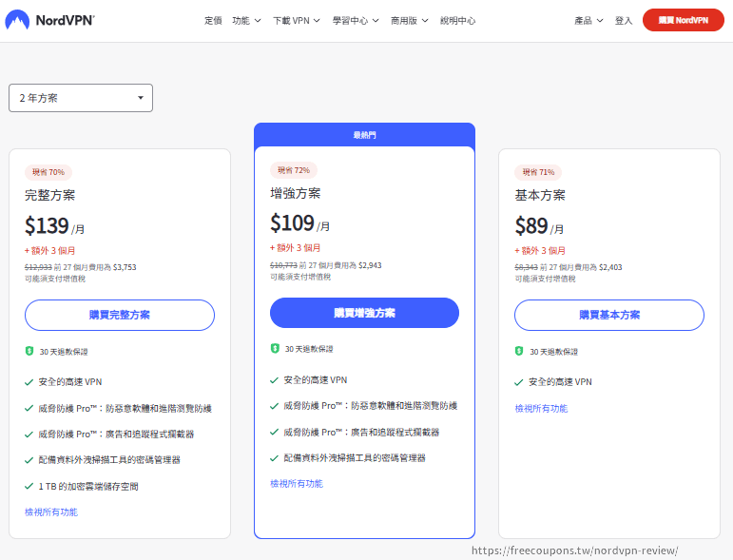Click the 現省 72% discount badge
The image size is (733, 560).
(x=294, y=170)
